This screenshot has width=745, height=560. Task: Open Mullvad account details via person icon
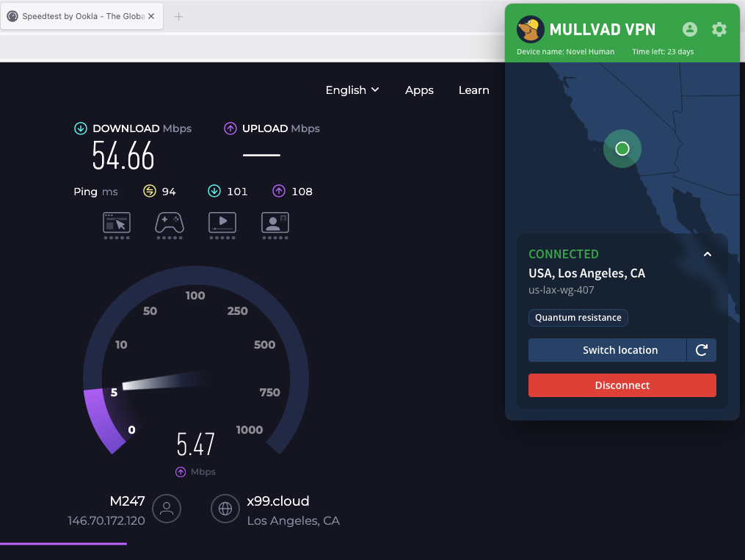689,29
